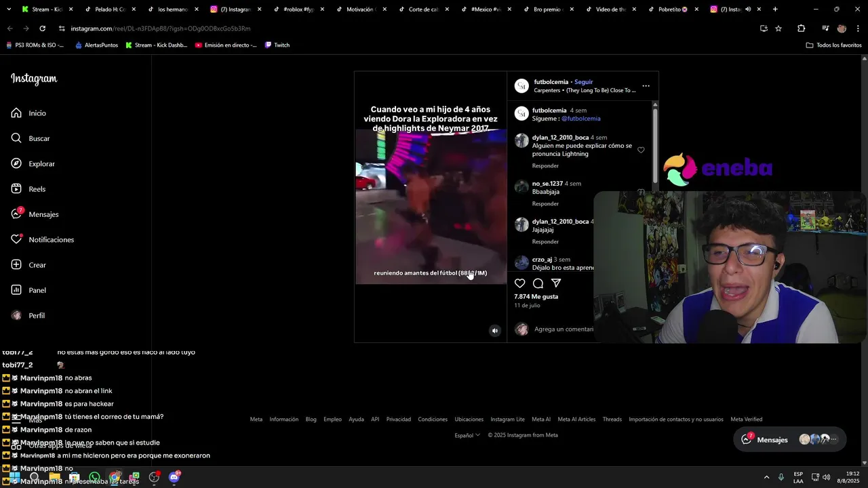Open Emisión en directo bookmark
The image size is (868, 488).
[225, 45]
